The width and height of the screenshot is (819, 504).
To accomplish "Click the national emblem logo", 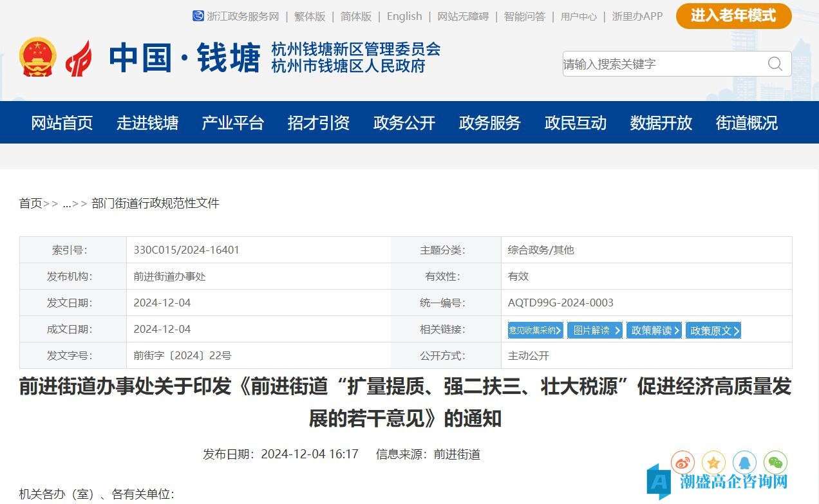I will pyautogui.click(x=37, y=57).
